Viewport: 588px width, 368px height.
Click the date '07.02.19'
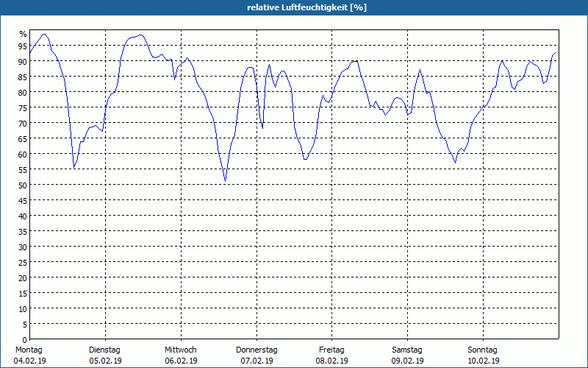pyautogui.click(x=257, y=361)
